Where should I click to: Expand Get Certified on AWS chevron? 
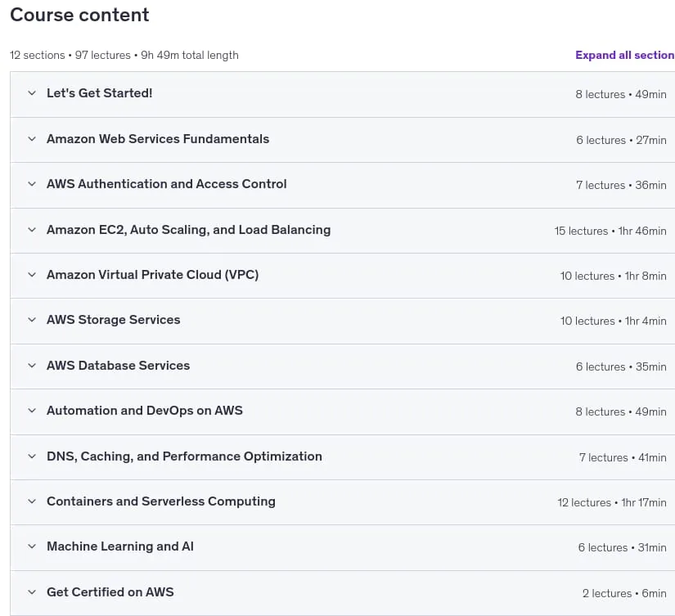(x=32, y=592)
